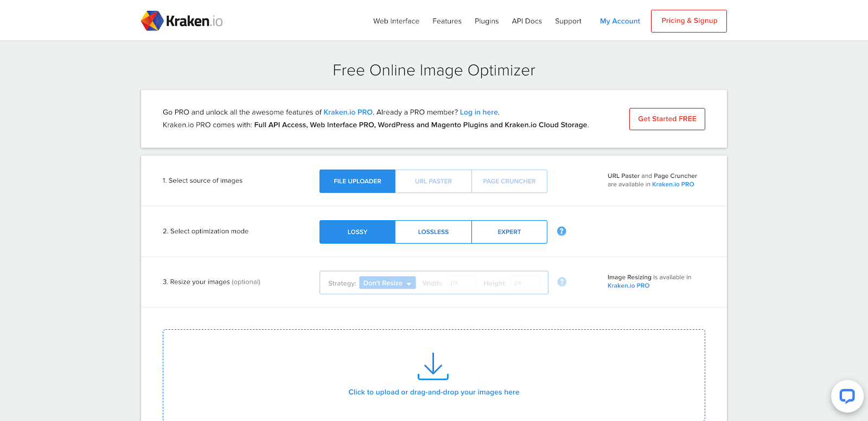Image resolution: width=868 pixels, height=421 pixels.
Task: Click the Height input field
Action: pyautogui.click(x=526, y=283)
